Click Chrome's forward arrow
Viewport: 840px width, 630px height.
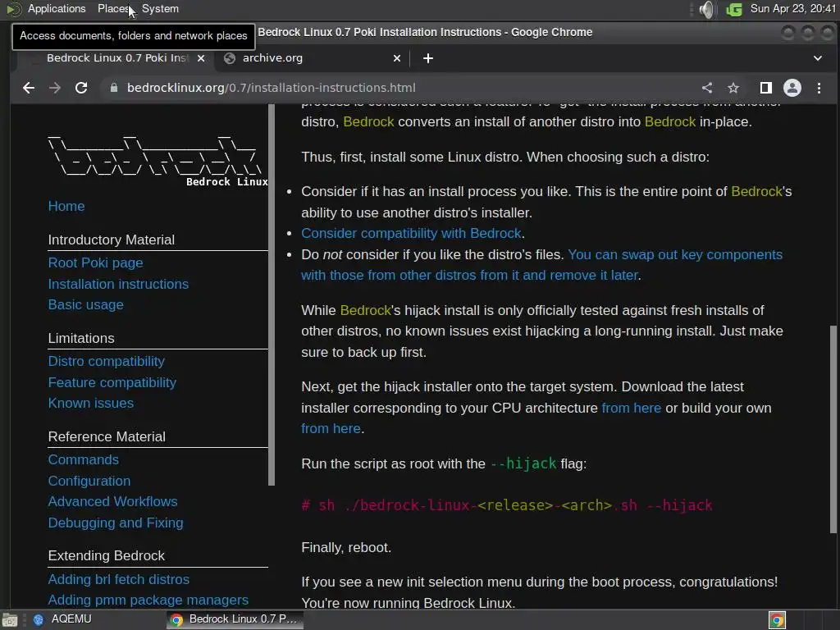pyautogui.click(x=55, y=88)
